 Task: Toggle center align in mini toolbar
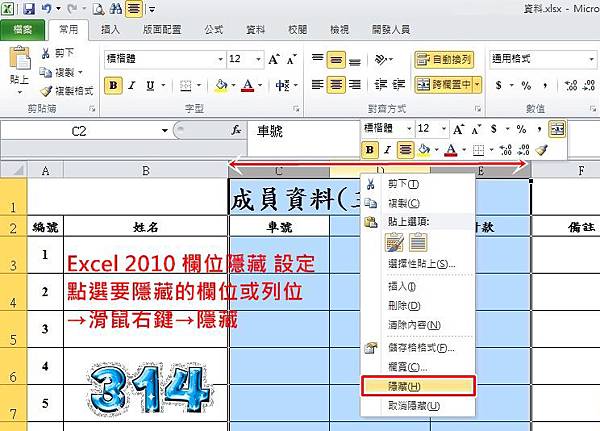coord(406,150)
